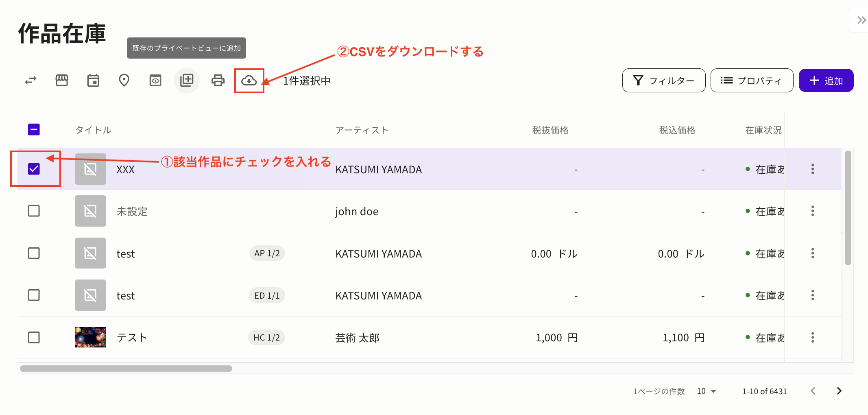The width and height of the screenshot is (868, 415).
Task: Click the 作品在庫 page heading
Action: (62, 33)
